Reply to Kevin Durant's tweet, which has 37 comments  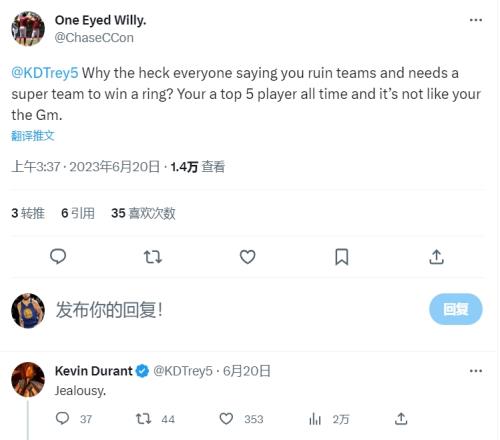[62, 419]
